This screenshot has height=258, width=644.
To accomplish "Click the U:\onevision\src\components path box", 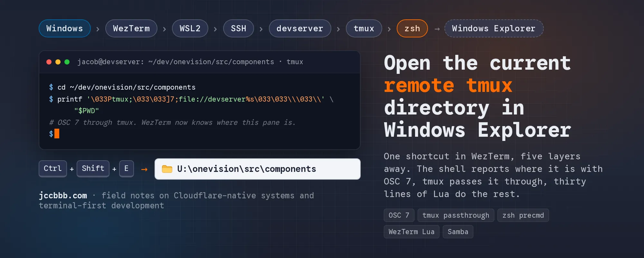I will click(258, 169).
